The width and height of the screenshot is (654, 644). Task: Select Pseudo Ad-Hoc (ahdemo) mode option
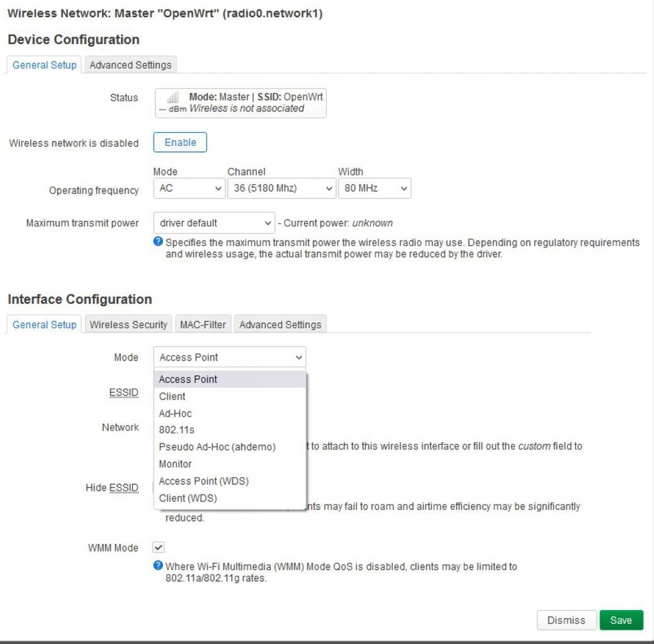[230, 447]
